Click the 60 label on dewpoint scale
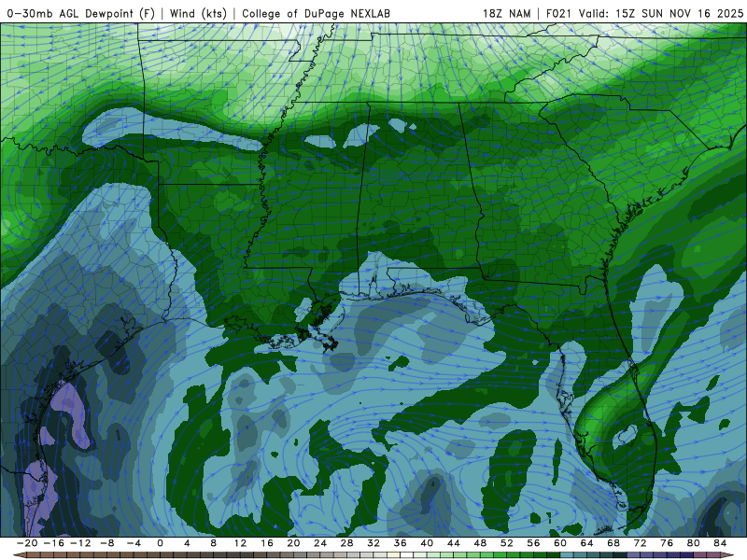This screenshot has width=747, height=560. [560, 543]
